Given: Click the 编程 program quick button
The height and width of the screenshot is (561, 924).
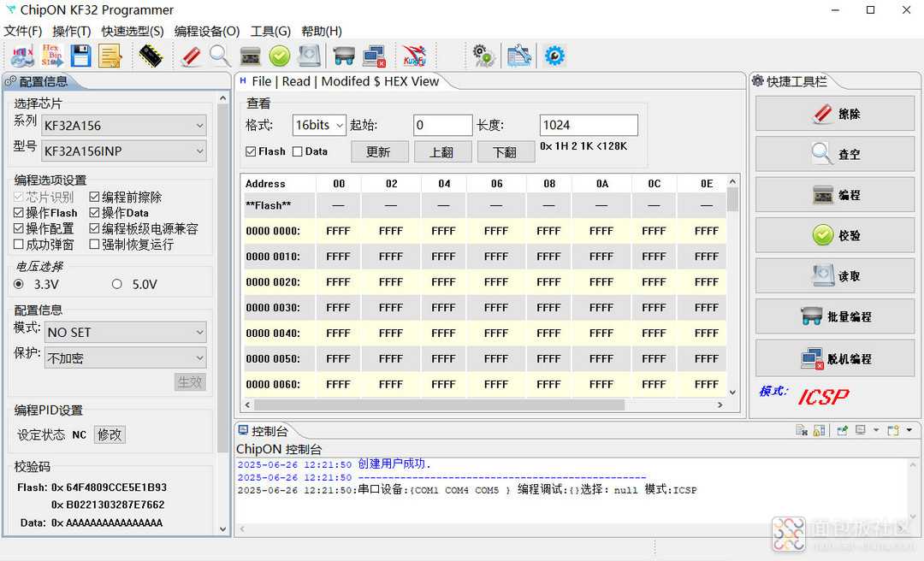Looking at the screenshot, I should (x=835, y=195).
